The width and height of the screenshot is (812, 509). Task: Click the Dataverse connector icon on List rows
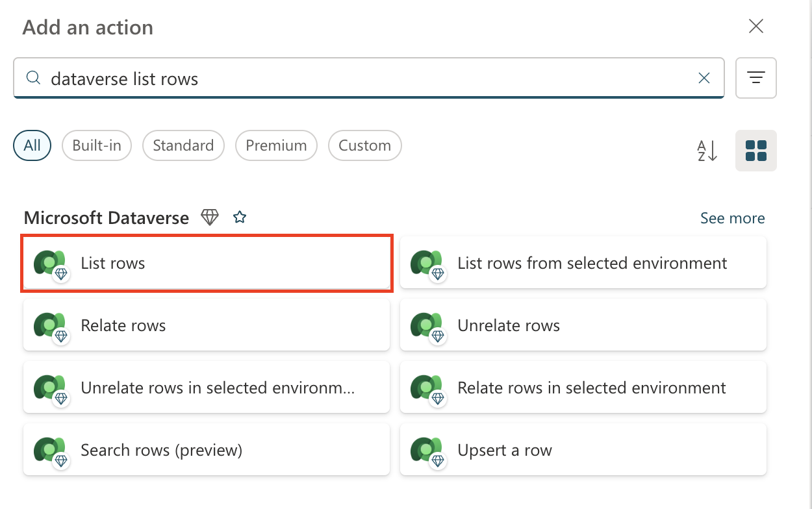(x=50, y=263)
